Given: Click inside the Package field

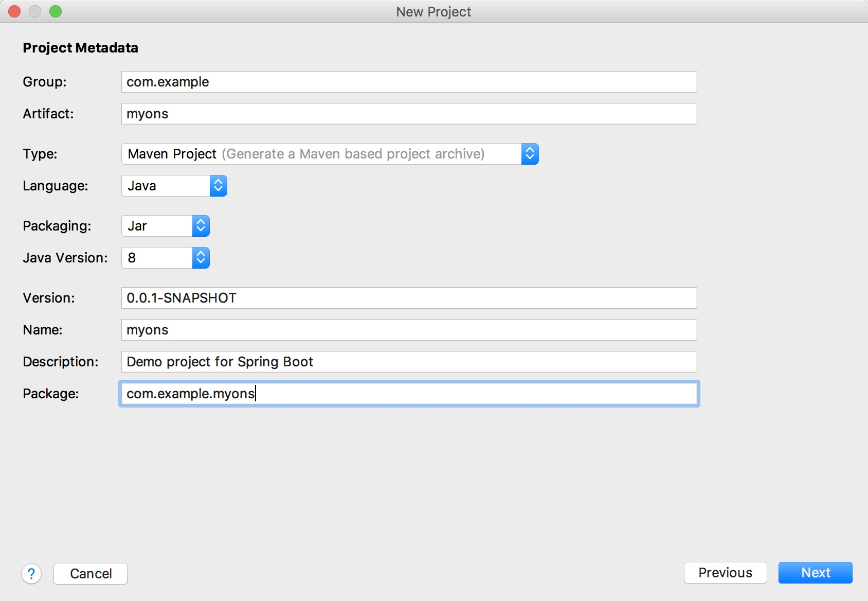Looking at the screenshot, I should tap(409, 394).
